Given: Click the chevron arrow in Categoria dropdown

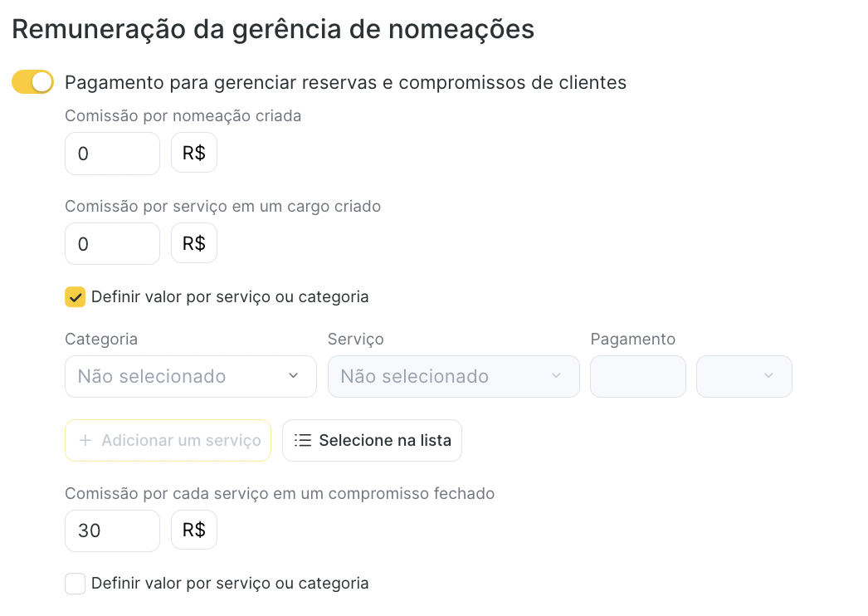Looking at the screenshot, I should [x=294, y=375].
